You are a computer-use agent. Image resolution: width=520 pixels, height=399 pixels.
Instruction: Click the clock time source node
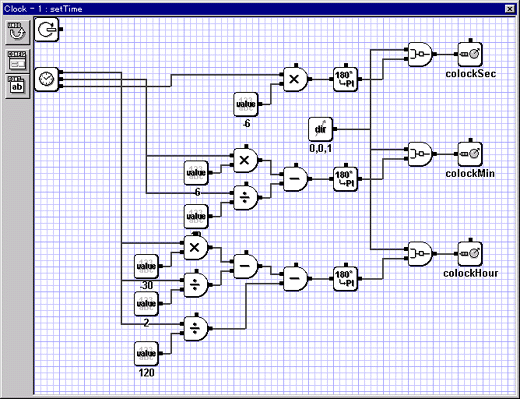[46, 79]
